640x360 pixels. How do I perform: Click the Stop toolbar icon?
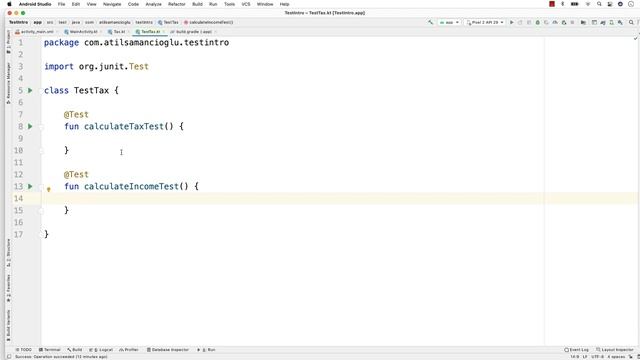tap(572, 22)
